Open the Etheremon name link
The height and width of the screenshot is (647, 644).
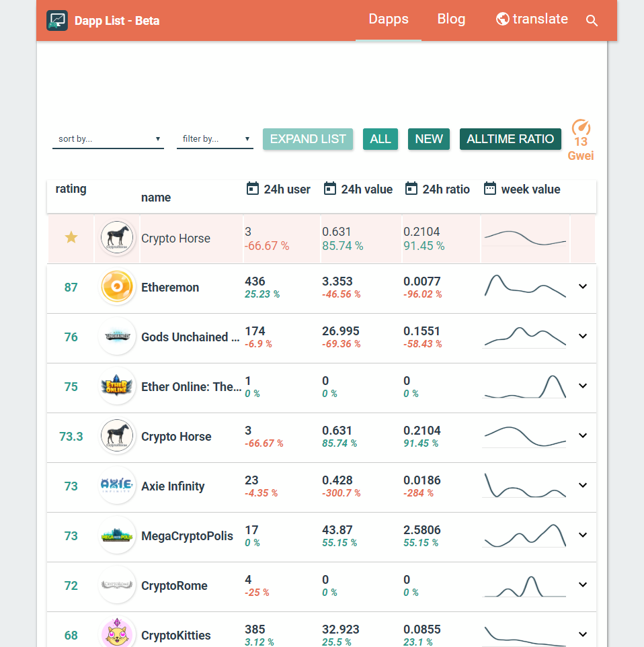pyautogui.click(x=170, y=288)
